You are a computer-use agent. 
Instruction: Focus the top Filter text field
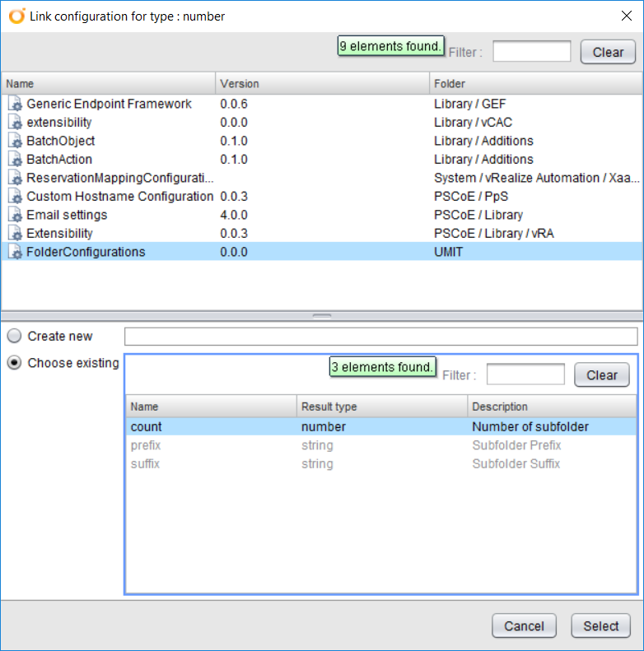click(531, 52)
